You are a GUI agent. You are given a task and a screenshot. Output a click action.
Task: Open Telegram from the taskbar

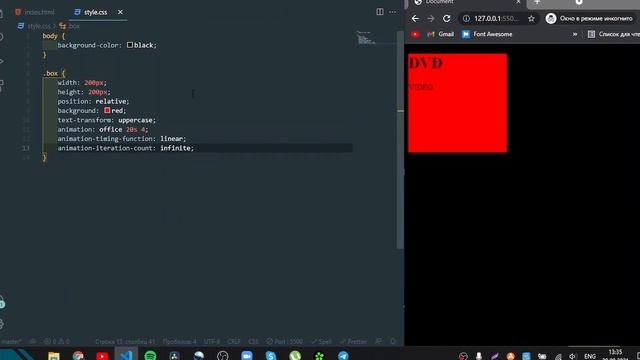click(343, 356)
